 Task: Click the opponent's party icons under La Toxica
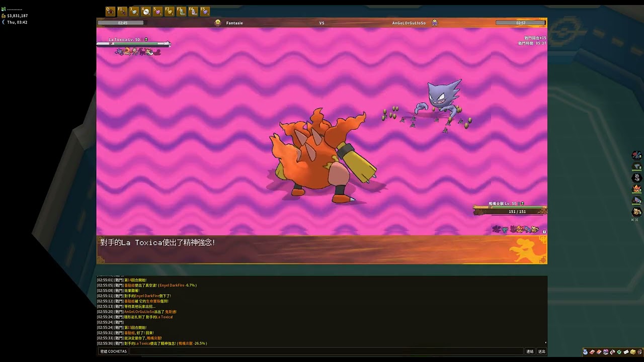138,51
